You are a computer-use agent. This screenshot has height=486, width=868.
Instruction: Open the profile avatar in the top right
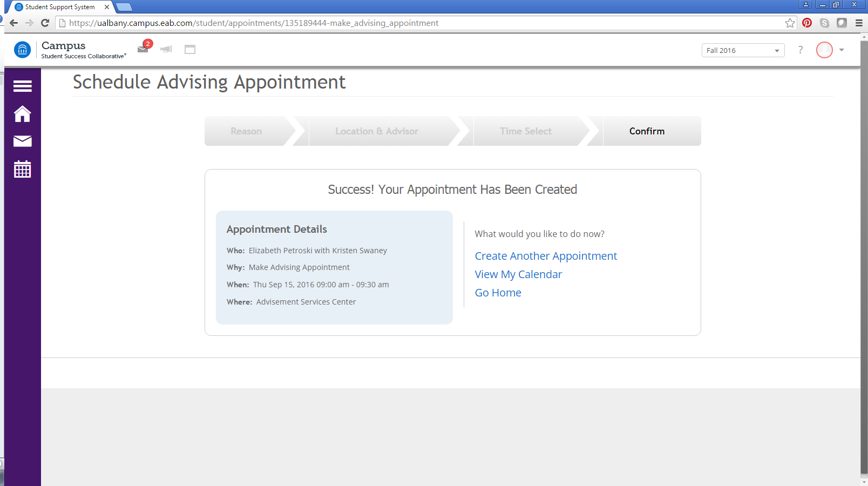pyautogui.click(x=824, y=50)
